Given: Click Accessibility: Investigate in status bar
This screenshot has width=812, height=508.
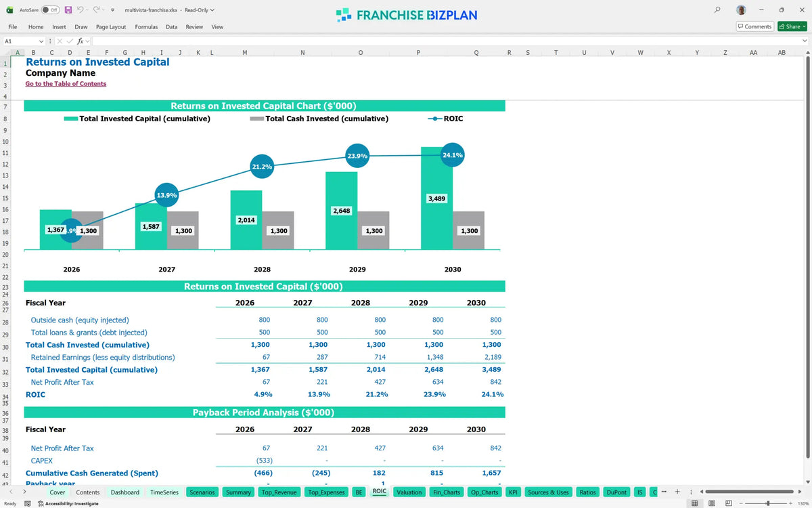Looking at the screenshot, I should click(x=69, y=503).
